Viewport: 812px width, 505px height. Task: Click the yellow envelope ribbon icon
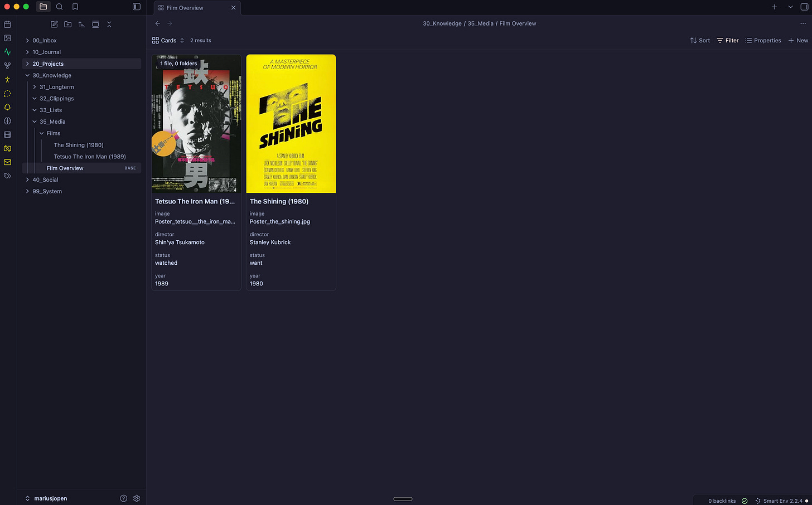click(x=7, y=162)
